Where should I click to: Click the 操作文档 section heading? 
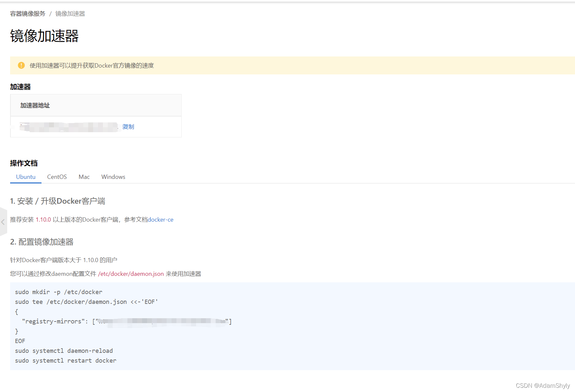click(24, 163)
